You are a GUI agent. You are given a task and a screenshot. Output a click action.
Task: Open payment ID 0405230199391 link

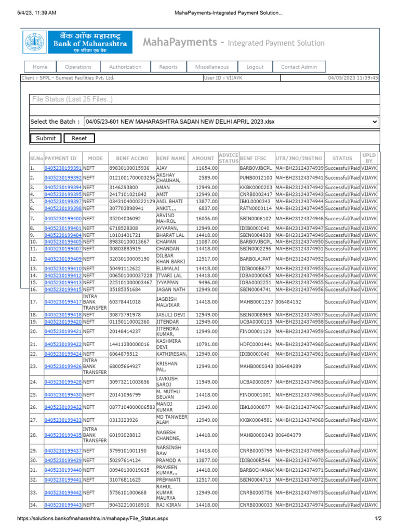click(x=63, y=168)
